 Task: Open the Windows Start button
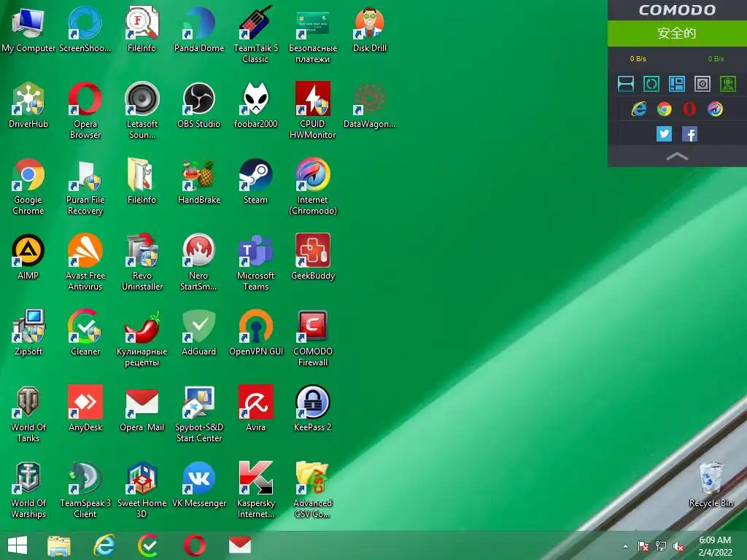click(18, 545)
